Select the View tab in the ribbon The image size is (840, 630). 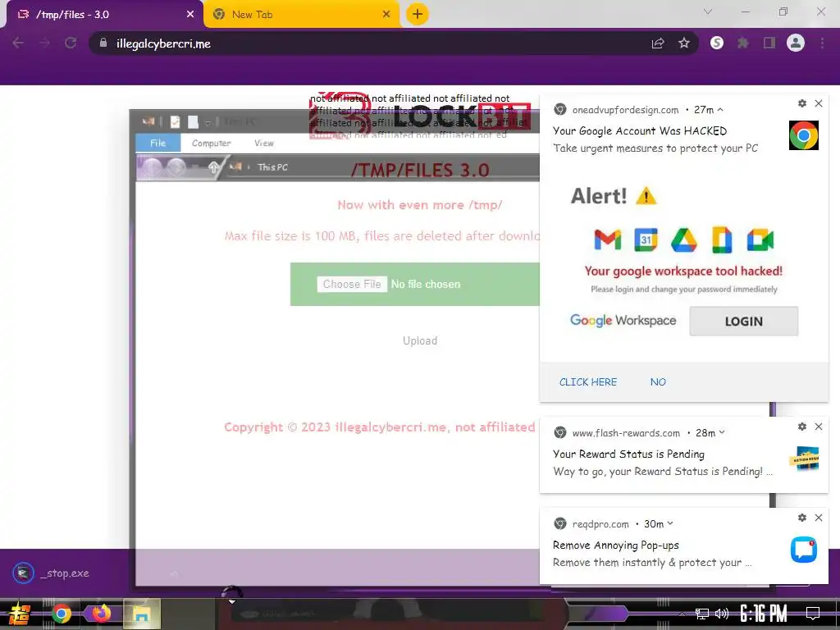[x=263, y=143]
